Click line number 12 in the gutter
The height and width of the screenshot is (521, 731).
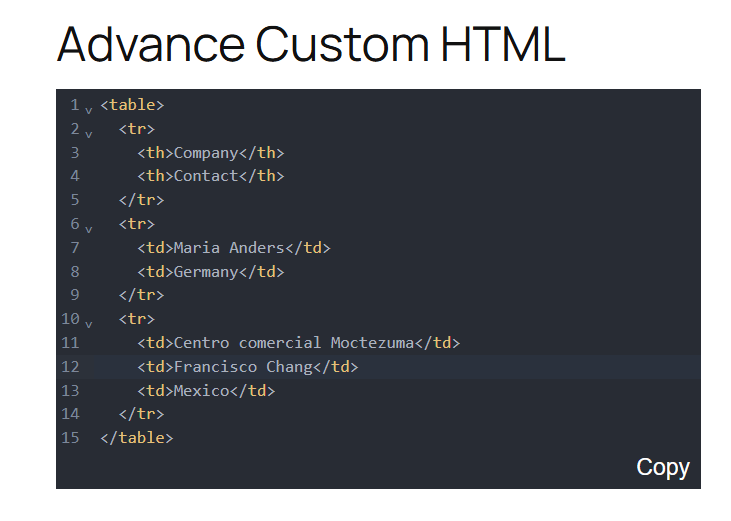click(70, 367)
